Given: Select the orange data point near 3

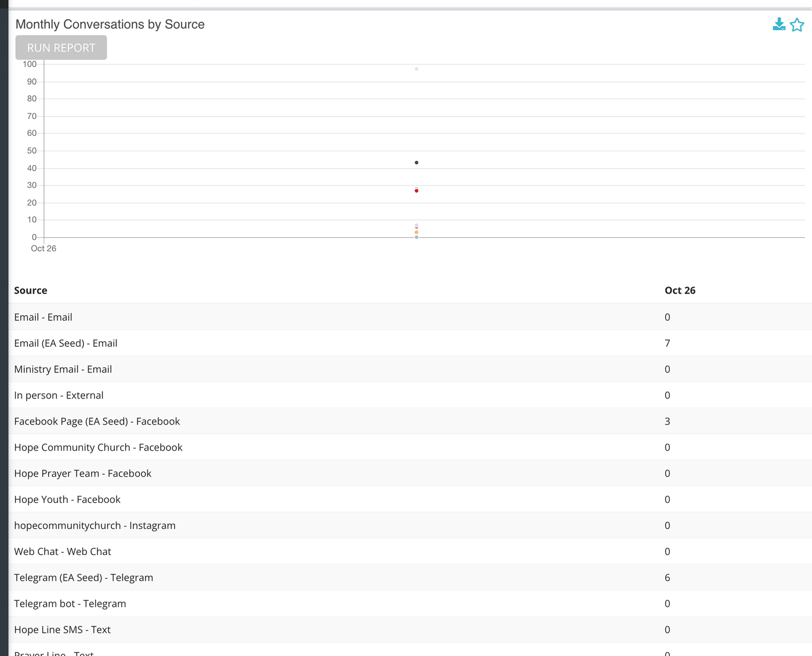Looking at the screenshot, I should coord(416,233).
